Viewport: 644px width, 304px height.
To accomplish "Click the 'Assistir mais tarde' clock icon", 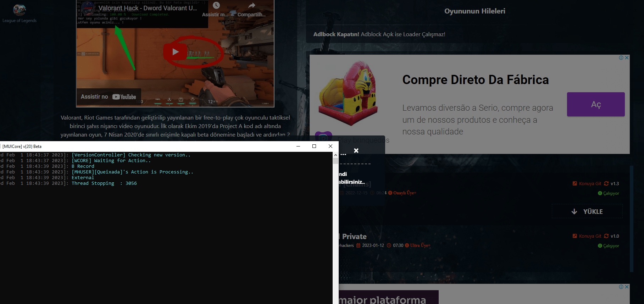I will 216,5.
